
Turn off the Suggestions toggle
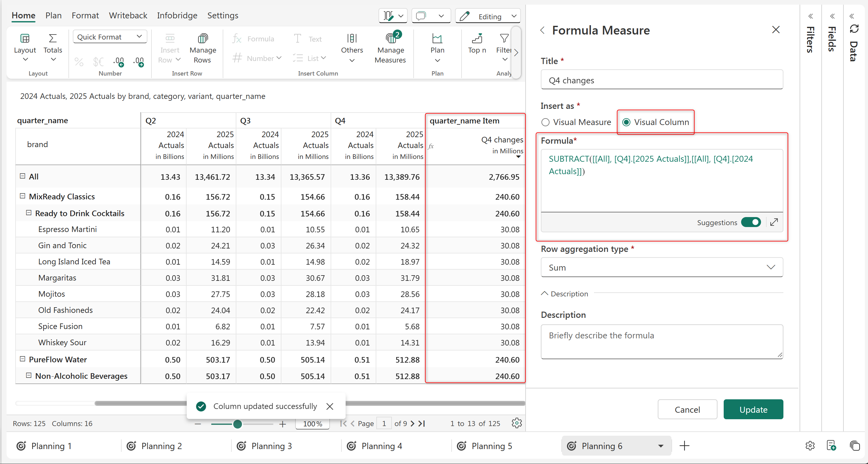pyautogui.click(x=751, y=222)
